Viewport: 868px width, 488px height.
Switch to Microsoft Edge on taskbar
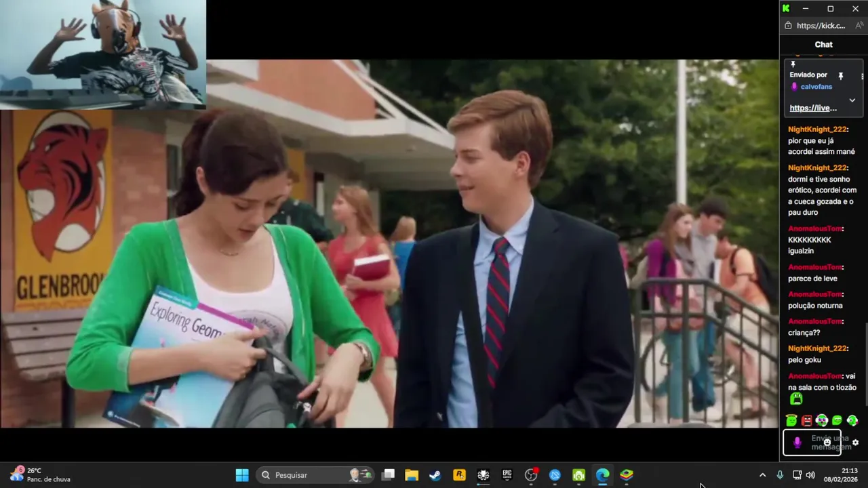tap(603, 475)
